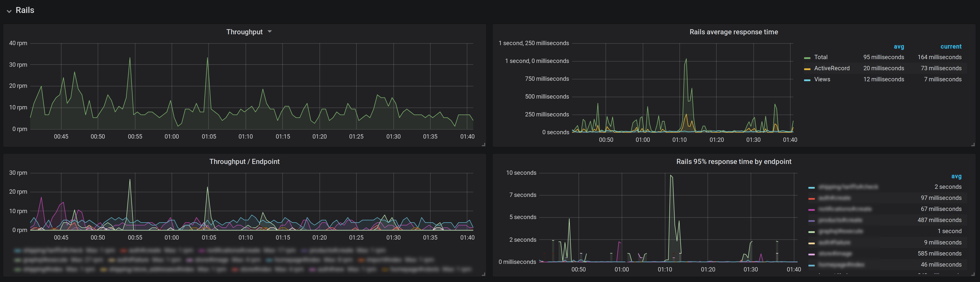
Task: Open color picker for ActiveRecord yellow swatch
Action: pos(807,69)
